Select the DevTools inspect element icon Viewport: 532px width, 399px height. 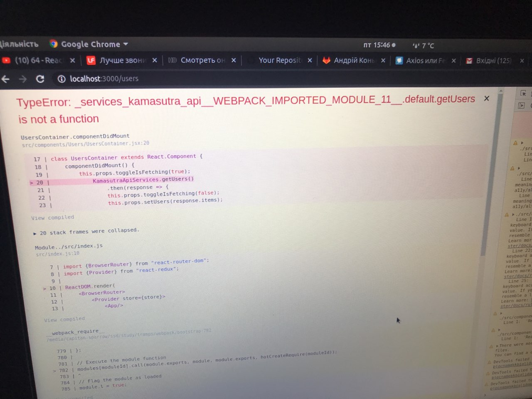523,93
